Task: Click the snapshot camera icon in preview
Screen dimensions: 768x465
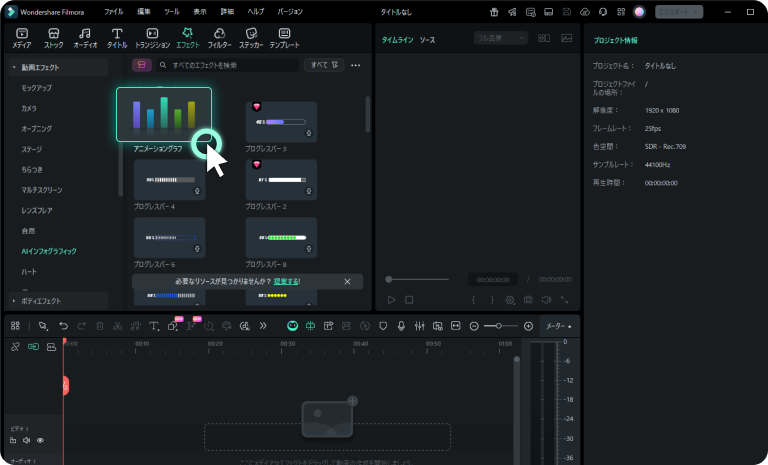Action: [x=528, y=299]
